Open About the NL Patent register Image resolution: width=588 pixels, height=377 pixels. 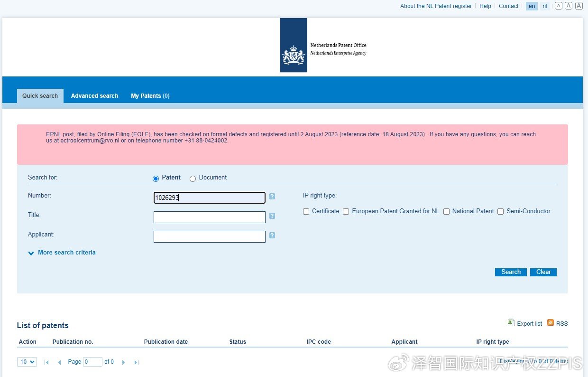pos(436,6)
